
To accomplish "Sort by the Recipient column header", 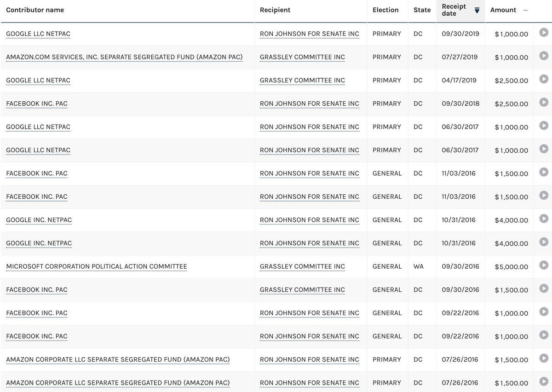I will pos(275,10).
